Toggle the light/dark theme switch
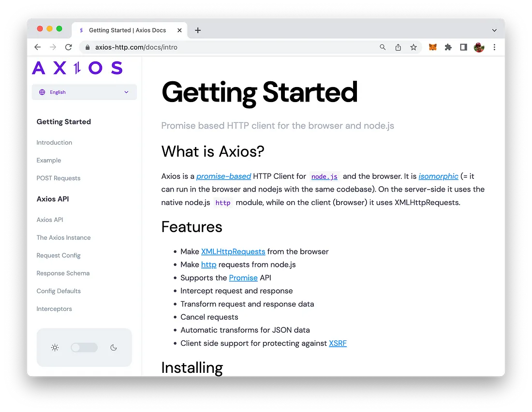 tap(84, 348)
